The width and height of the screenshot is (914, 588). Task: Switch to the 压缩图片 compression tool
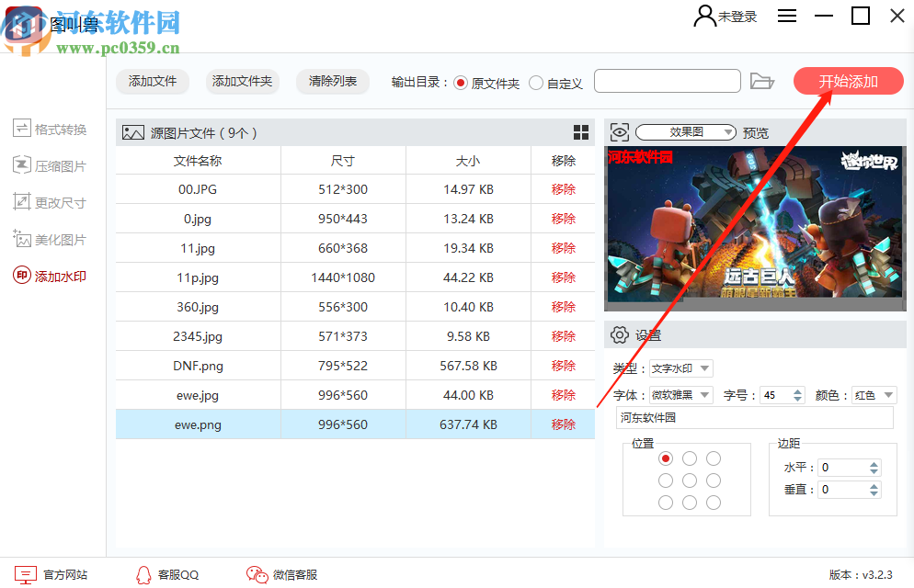point(51,165)
